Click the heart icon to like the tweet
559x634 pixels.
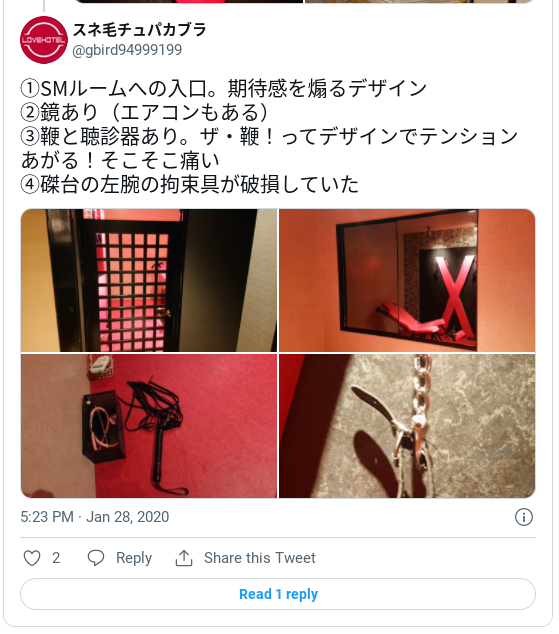pyautogui.click(x=32, y=558)
